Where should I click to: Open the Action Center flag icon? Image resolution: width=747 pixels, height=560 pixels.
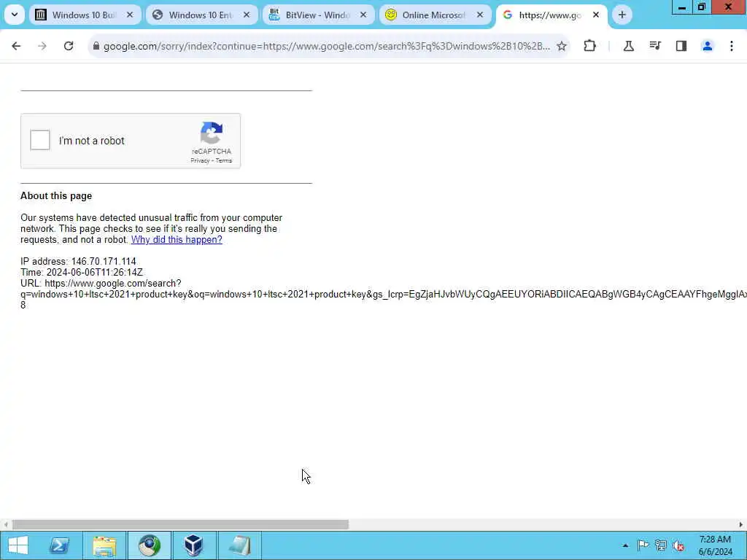coord(643,545)
